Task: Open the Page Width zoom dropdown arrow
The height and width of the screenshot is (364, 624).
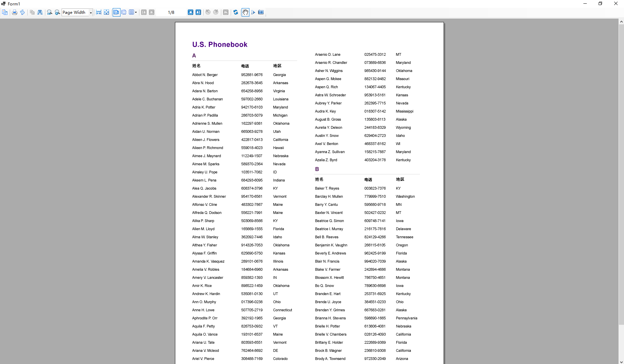Action: coord(91,13)
